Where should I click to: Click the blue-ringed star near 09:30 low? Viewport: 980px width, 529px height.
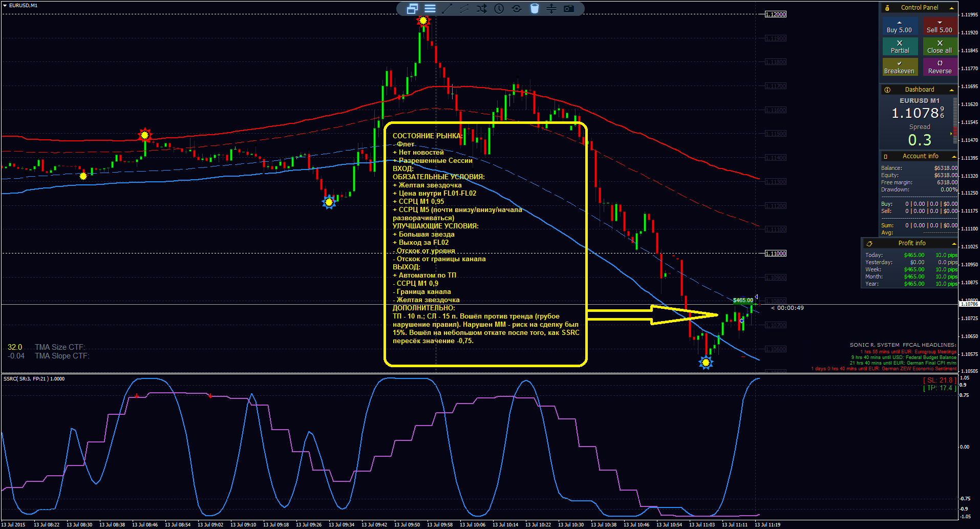point(329,202)
